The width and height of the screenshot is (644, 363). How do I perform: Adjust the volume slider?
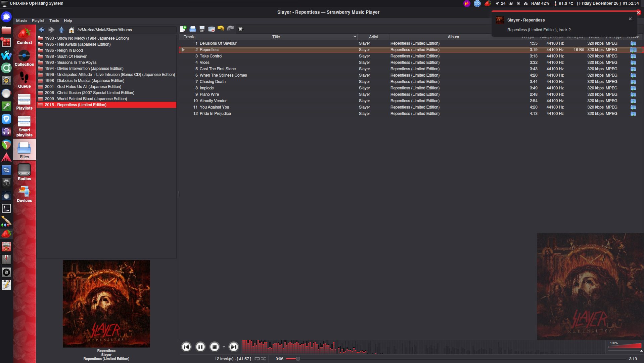(625, 346)
